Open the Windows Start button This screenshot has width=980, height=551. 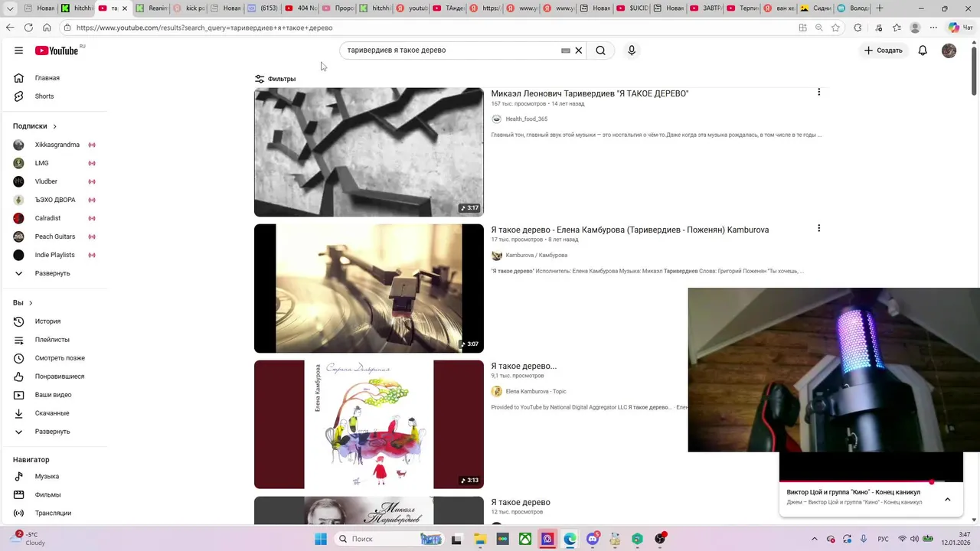(321, 539)
